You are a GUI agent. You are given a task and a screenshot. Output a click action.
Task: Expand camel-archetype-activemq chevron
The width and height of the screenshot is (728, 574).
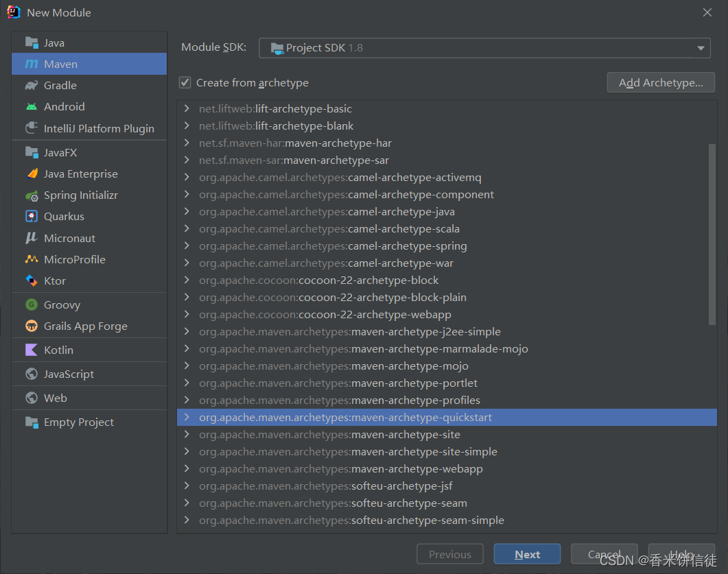click(187, 177)
